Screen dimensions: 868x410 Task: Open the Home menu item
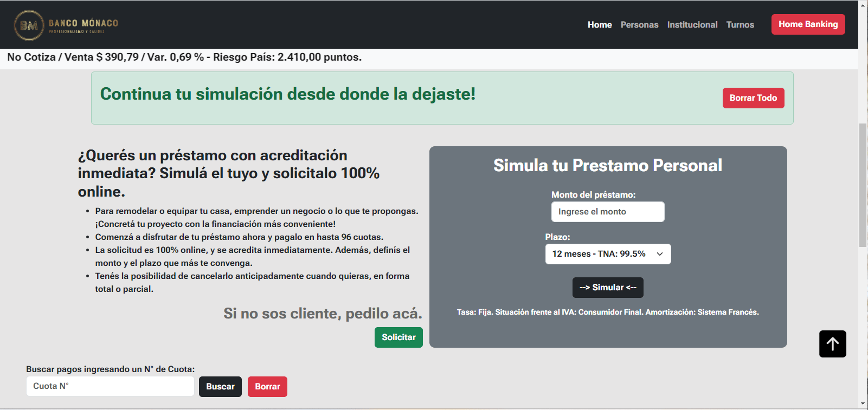(600, 25)
